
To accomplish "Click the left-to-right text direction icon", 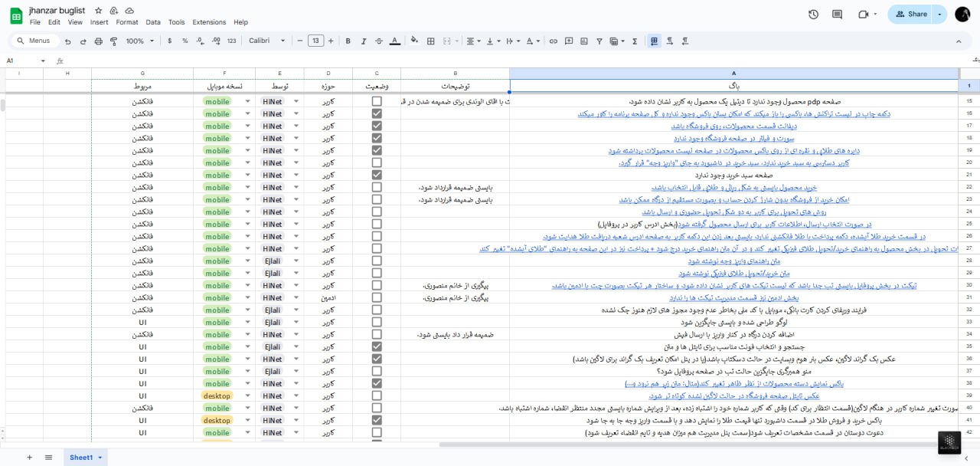I will (x=670, y=41).
